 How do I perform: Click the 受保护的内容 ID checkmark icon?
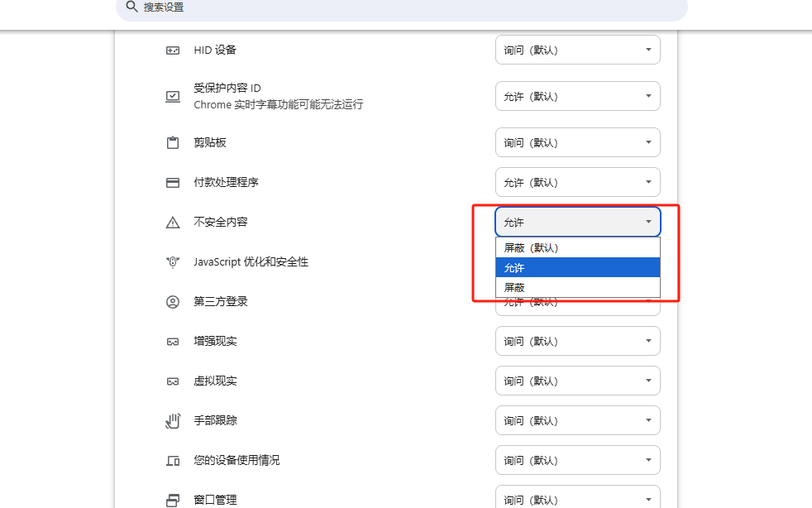[x=172, y=96]
